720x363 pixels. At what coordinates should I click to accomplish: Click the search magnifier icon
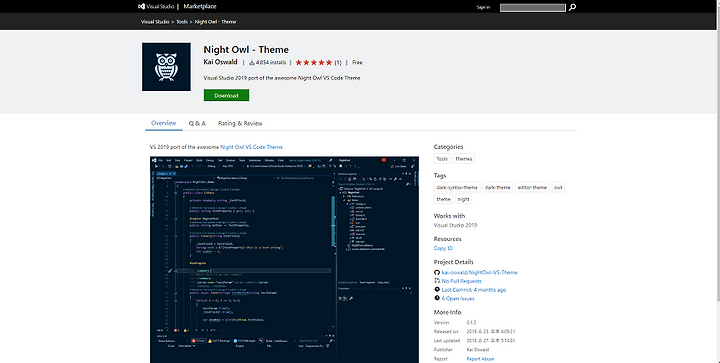coord(572,7)
